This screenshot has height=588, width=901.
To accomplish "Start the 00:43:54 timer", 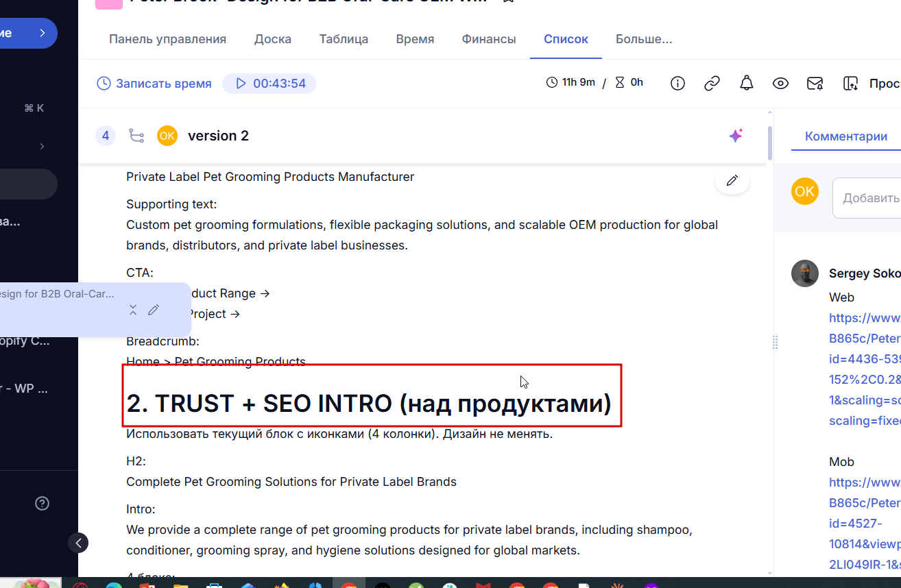I will (269, 84).
